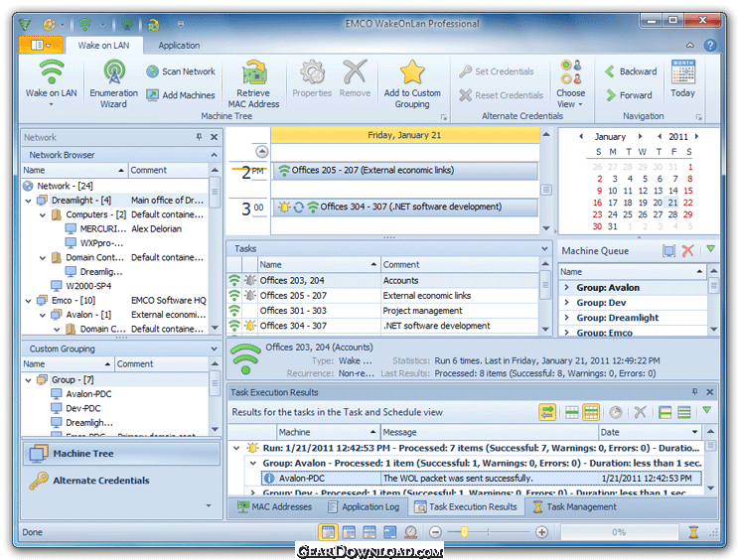The image size is (739, 560).
Task: Open the Offices 205 - 207 schedule entry
Action: click(405, 171)
